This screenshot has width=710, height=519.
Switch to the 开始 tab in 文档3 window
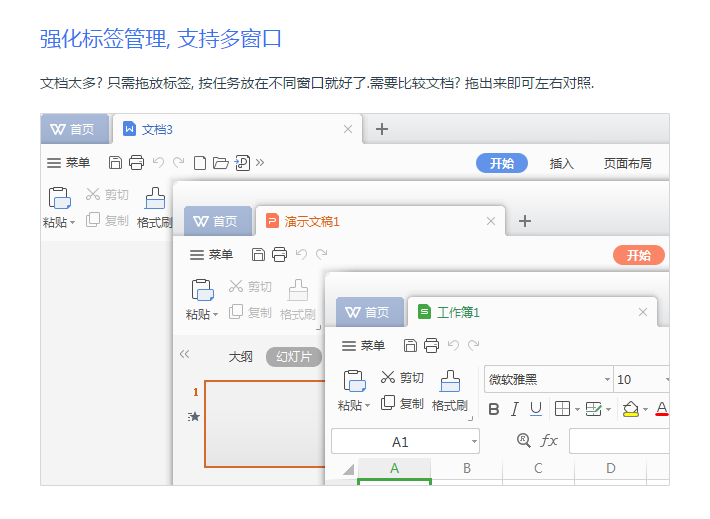(502, 163)
